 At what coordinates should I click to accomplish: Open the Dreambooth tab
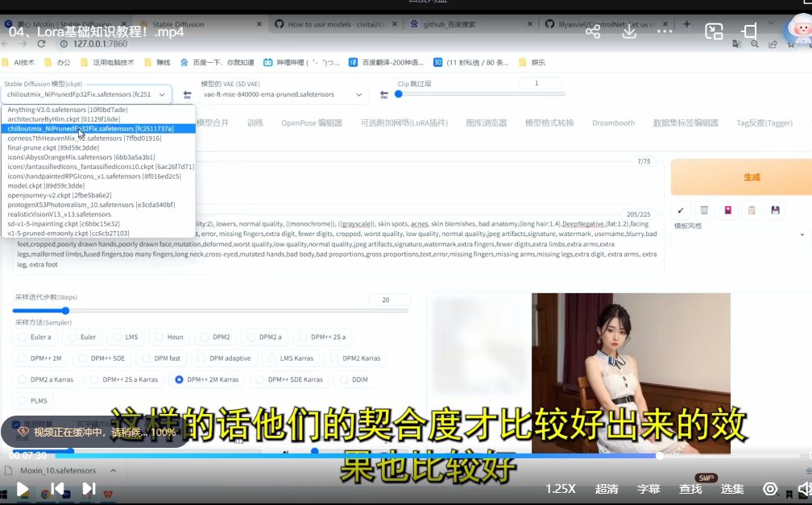[x=613, y=122]
